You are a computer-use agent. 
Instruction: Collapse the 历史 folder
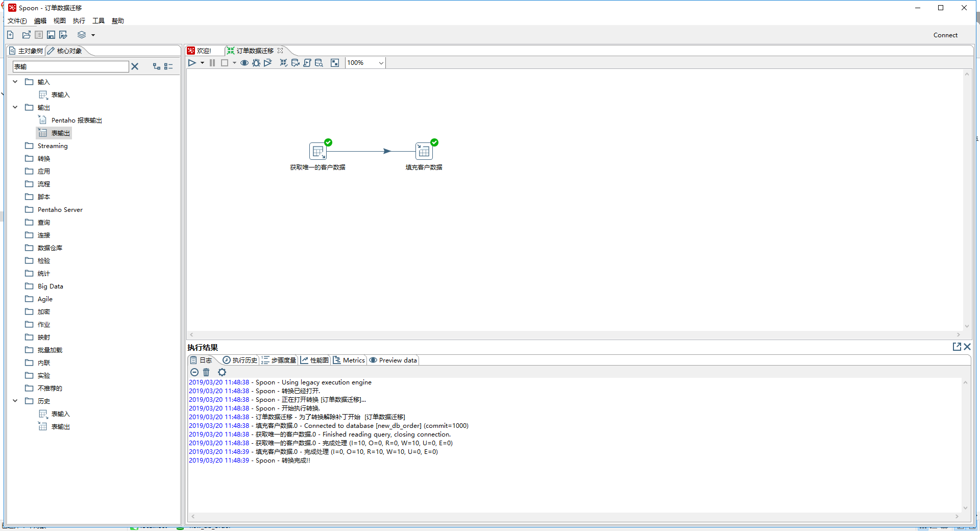click(15, 401)
